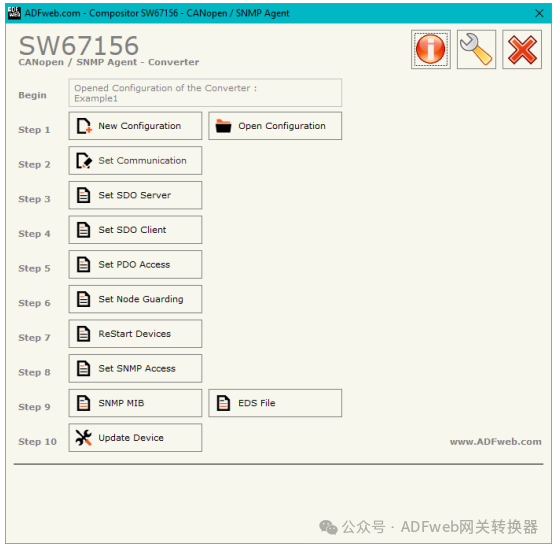
Task: Click the SW67156 heading text
Action: 78,45
